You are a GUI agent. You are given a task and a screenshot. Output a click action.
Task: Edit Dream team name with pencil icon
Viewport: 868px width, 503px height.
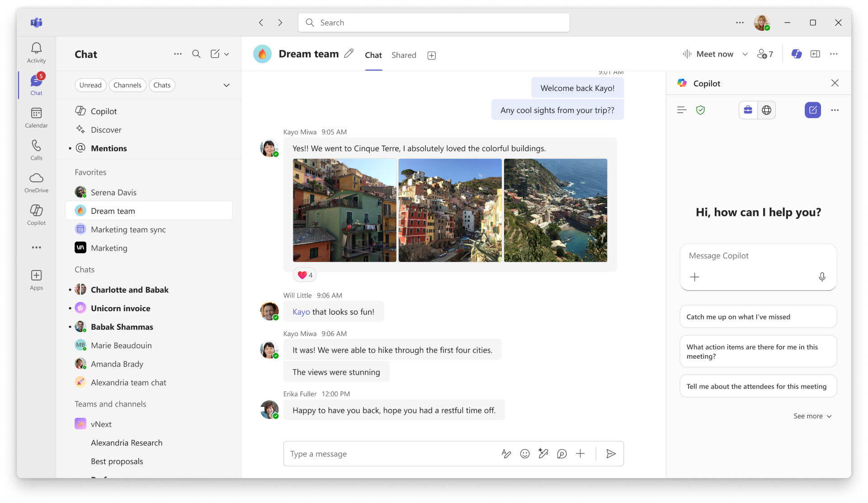click(x=349, y=54)
